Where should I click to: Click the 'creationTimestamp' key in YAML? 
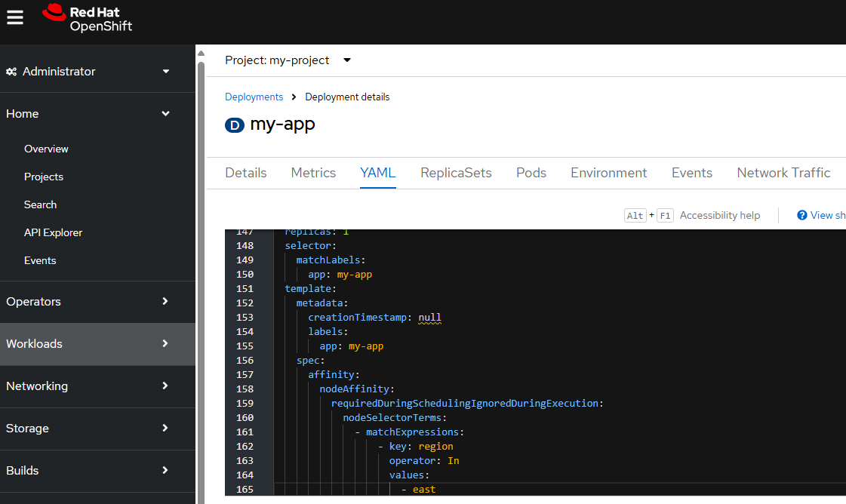(357, 318)
